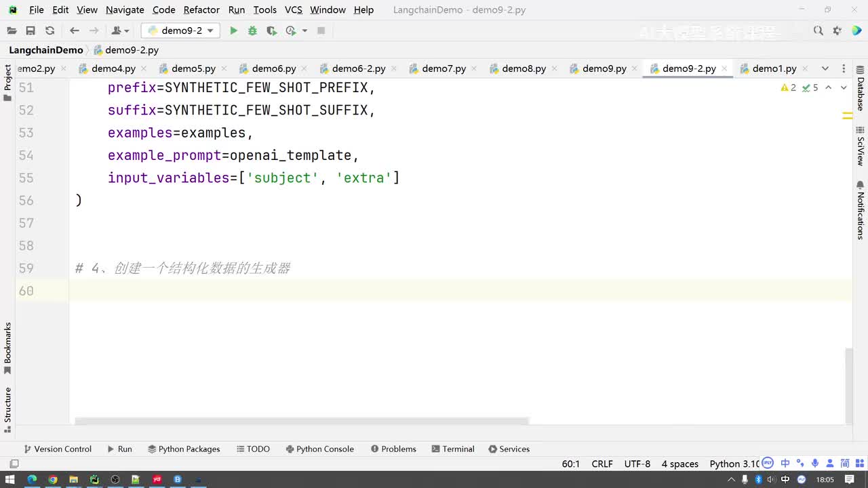This screenshot has height=488, width=868.
Task: Open folder icon in main toolbar
Action: [12, 30]
